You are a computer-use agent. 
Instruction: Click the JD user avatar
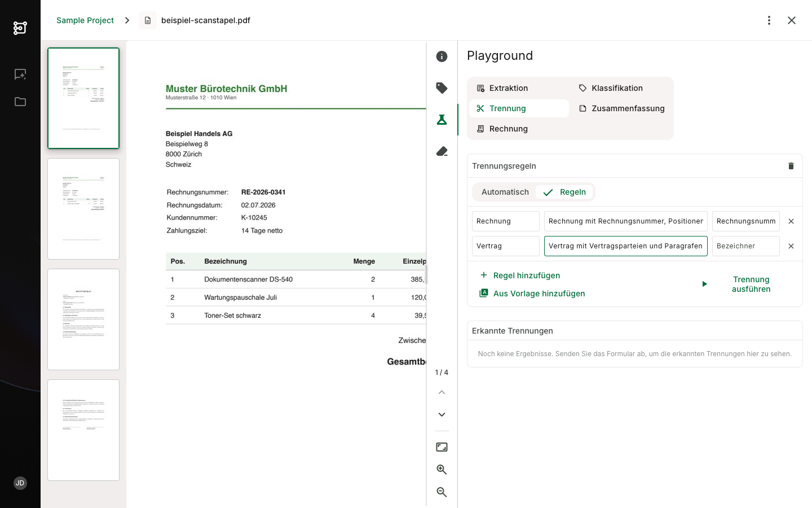coord(20,483)
